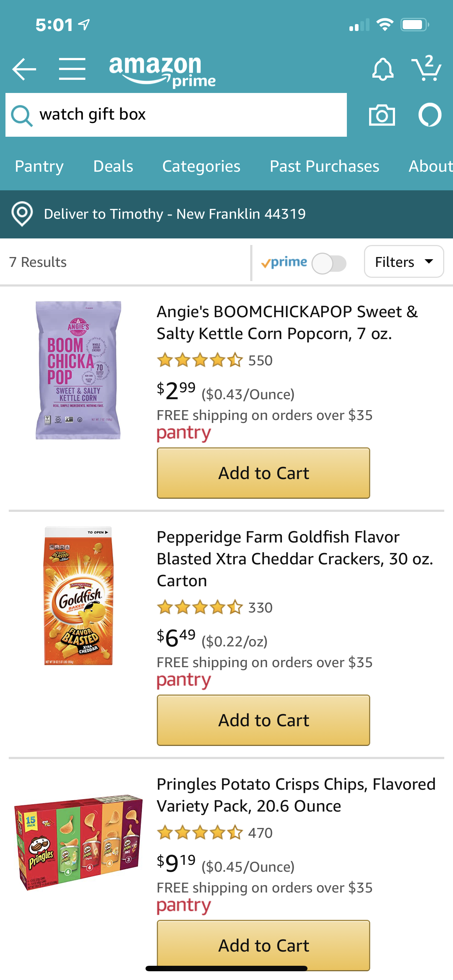The width and height of the screenshot is (453, 980).
Task: Expand the Filters dropdown
Action: pyautogui.click(x=403, y=262)
